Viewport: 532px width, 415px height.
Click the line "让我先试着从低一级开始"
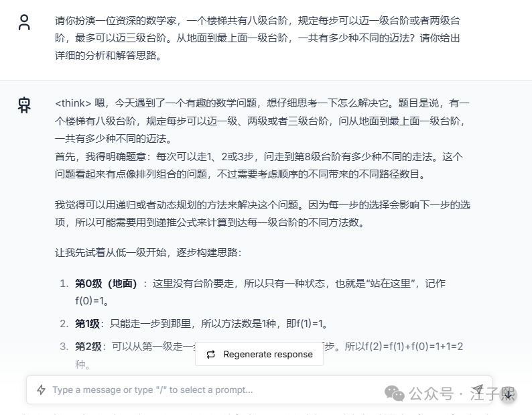[x=148, y=252]
